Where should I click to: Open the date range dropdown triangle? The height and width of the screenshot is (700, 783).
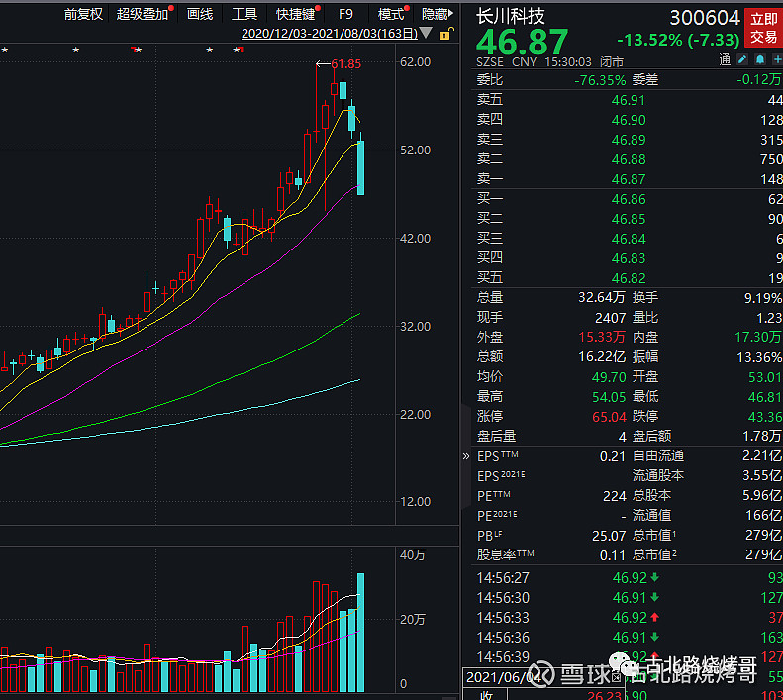pyautogui.click(x=426, y=33)
